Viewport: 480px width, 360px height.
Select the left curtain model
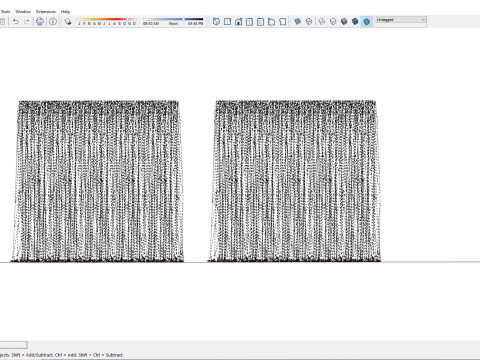coord(97,181)
